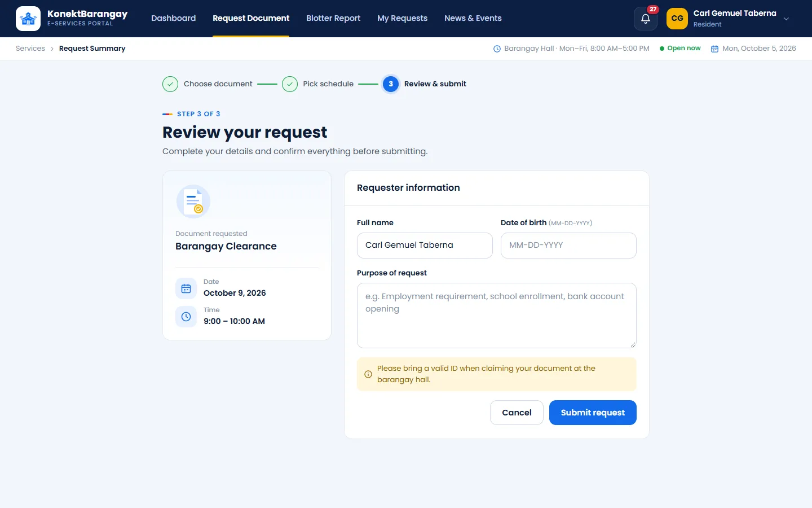Open the Request Document tab

pos(251,18)
